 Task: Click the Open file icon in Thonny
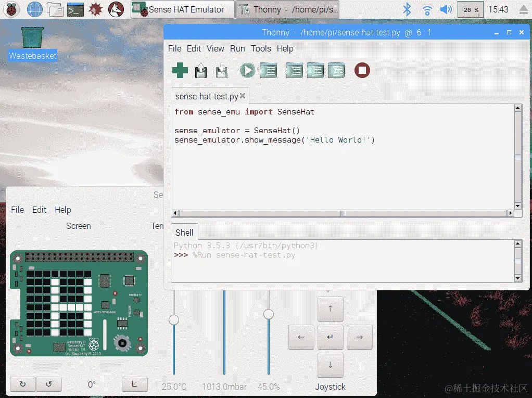pyautogui.click(x=201, y=71)
